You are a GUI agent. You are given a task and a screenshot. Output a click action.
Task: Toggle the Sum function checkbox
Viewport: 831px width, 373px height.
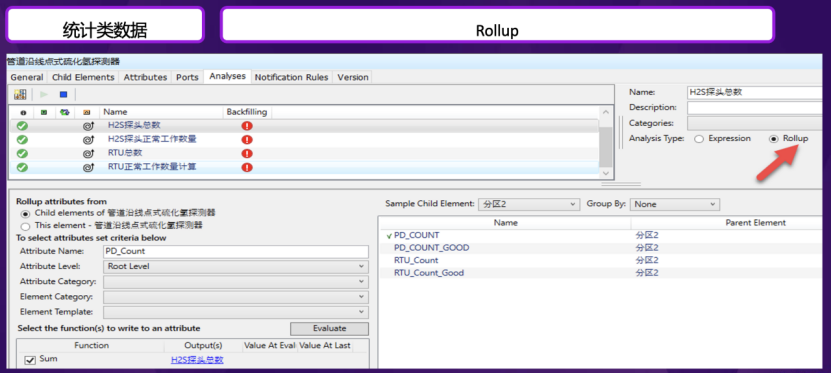pos(30,360)
